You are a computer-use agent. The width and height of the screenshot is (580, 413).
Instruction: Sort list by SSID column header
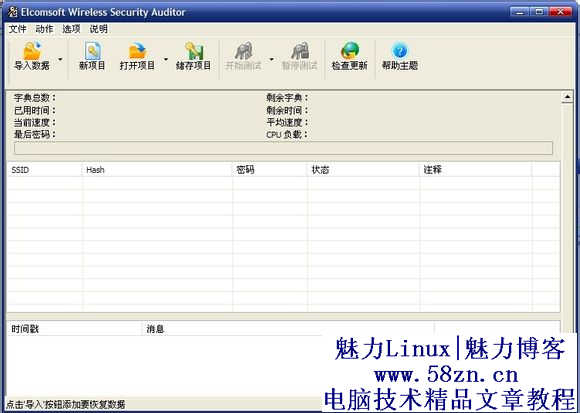click(44, 170)
